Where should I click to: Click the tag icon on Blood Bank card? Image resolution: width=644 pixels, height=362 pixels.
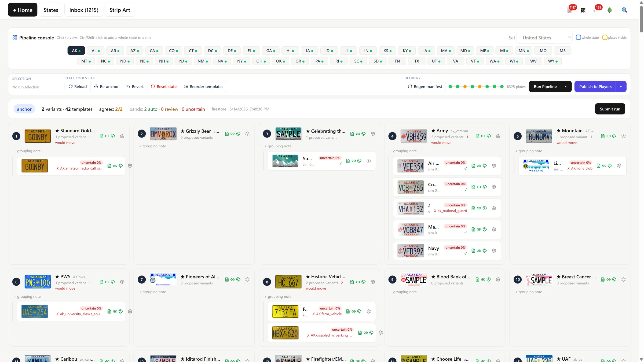pos(489,279)
